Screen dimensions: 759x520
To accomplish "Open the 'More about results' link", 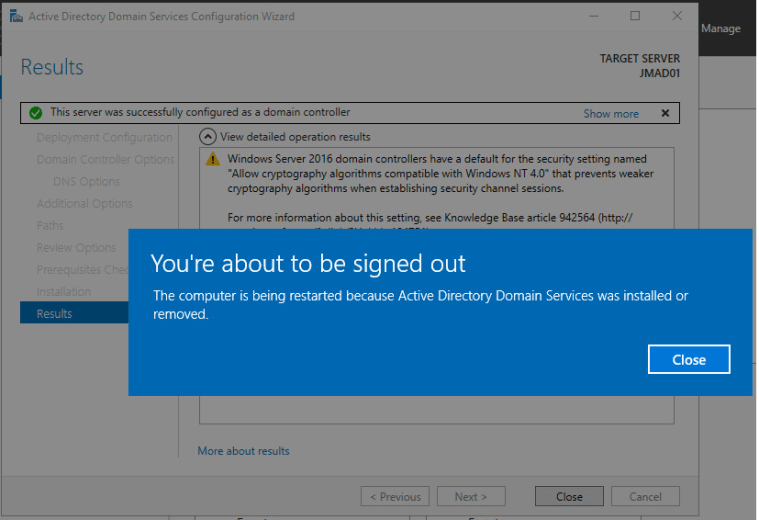I will coord(243,451).
